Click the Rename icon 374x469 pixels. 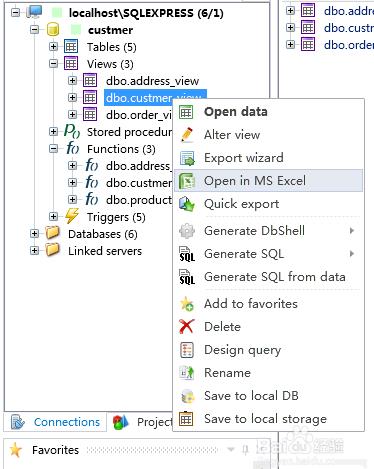pyautogui.click(x=187, y=373)
